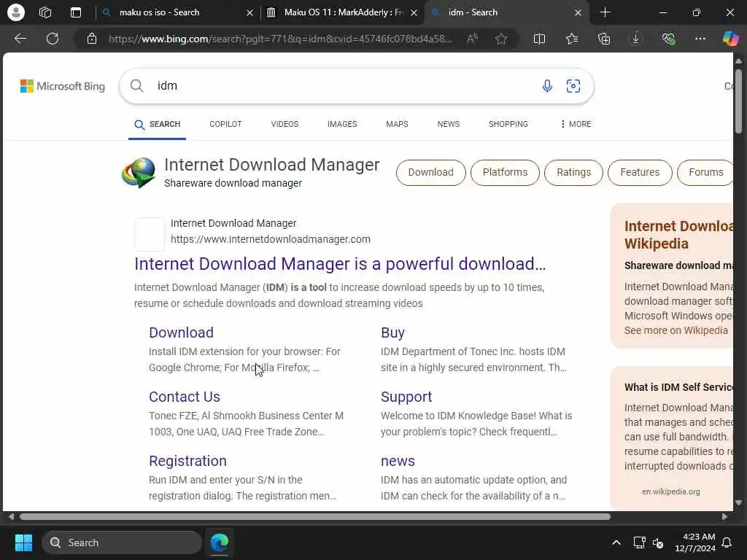747x560 pixels.
Task: Click the horizontal scrollbar right arrow
Action: pyautogui.click(x=724, y=517)
